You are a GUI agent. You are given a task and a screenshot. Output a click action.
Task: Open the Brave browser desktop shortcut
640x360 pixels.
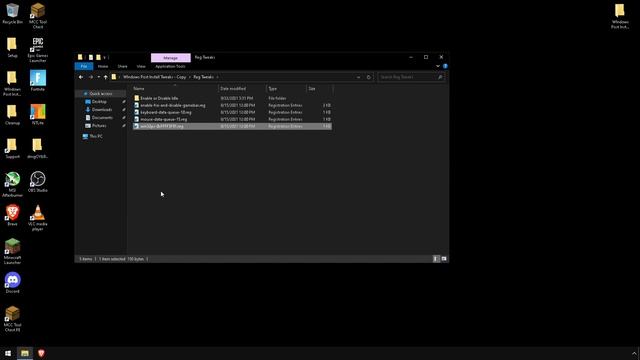point(12,215)
